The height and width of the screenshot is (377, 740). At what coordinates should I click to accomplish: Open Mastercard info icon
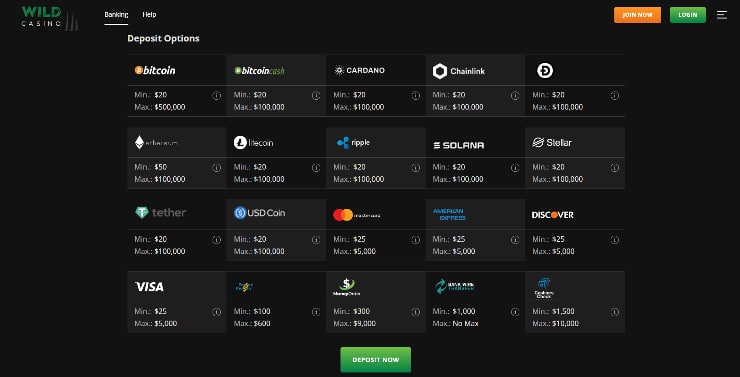[416, 240]
